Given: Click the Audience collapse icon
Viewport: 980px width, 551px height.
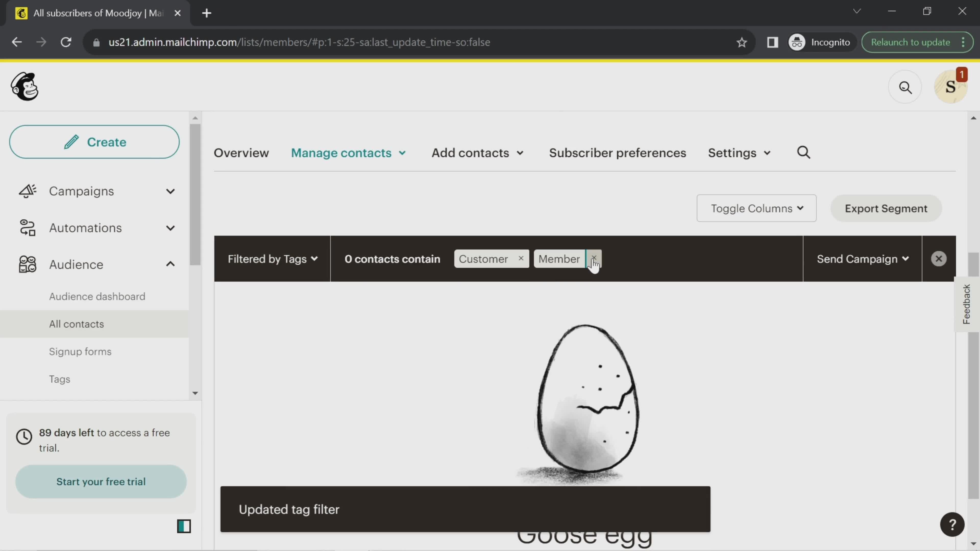Looking at the screenshot, I should (170, 264).
